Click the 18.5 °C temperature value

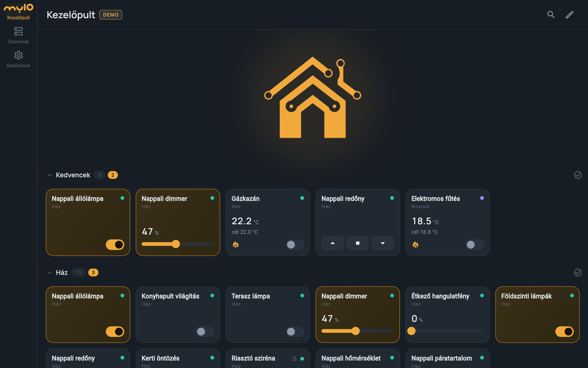[425, 221]
